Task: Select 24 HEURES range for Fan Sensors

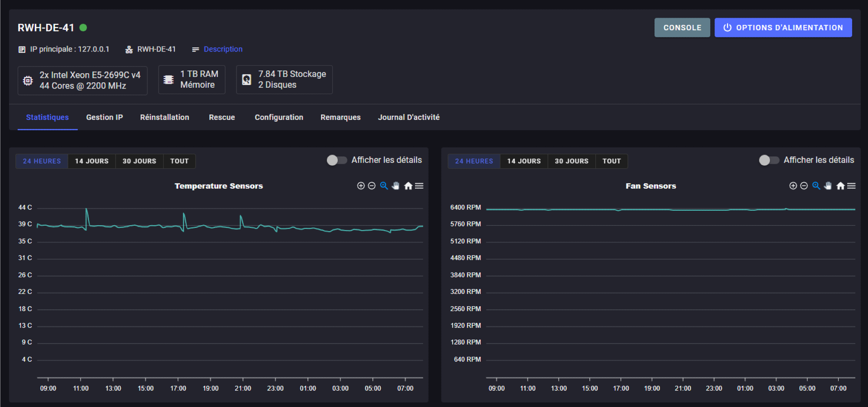Action: [474, 161]
